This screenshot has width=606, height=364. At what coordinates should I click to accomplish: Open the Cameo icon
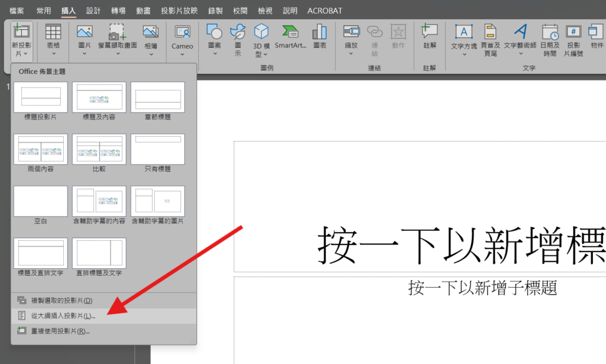182,33
